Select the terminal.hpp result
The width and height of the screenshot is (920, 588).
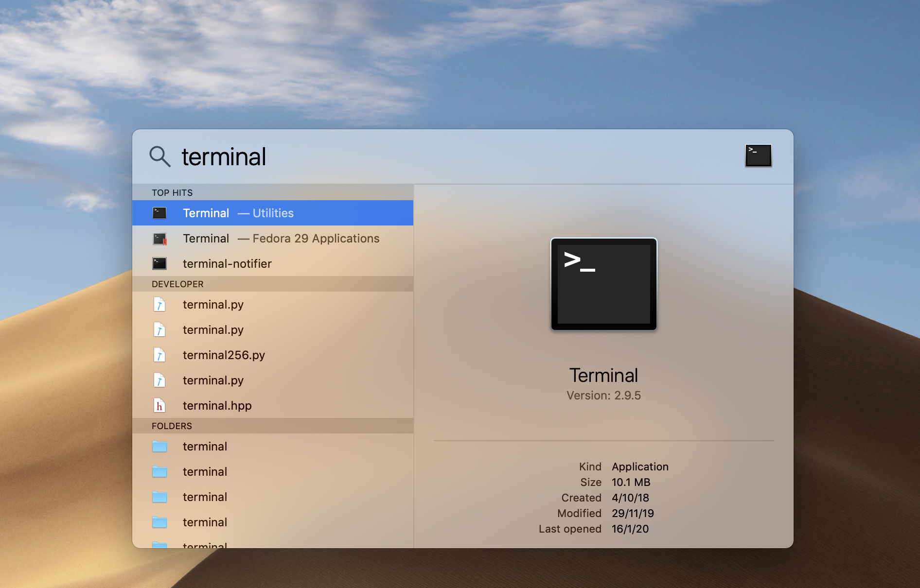(273, 405)
